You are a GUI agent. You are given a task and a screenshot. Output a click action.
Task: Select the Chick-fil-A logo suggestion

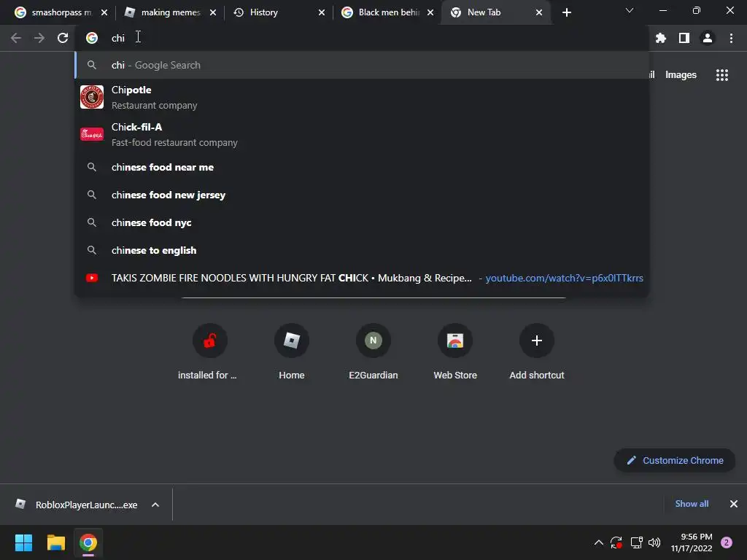click(x=92, y=134)
